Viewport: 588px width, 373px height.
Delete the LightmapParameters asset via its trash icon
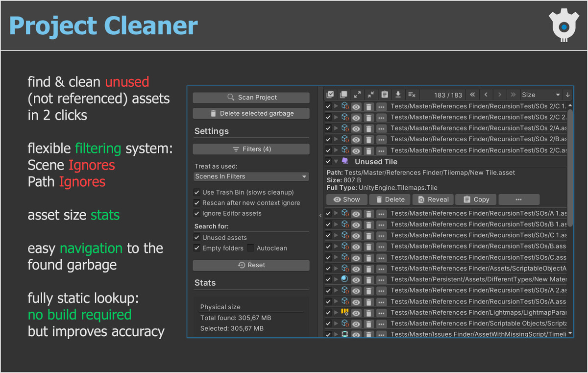click(x=368, y=312)
